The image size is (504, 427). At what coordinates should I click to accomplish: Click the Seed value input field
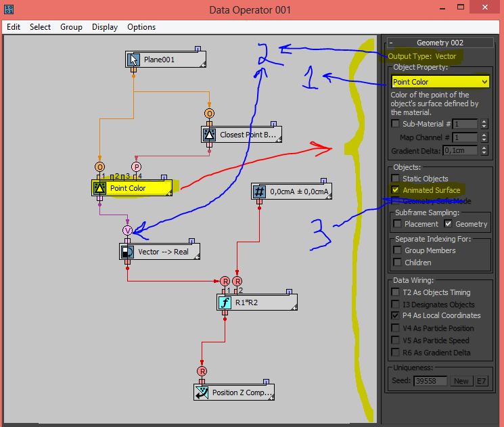point(430,381)
